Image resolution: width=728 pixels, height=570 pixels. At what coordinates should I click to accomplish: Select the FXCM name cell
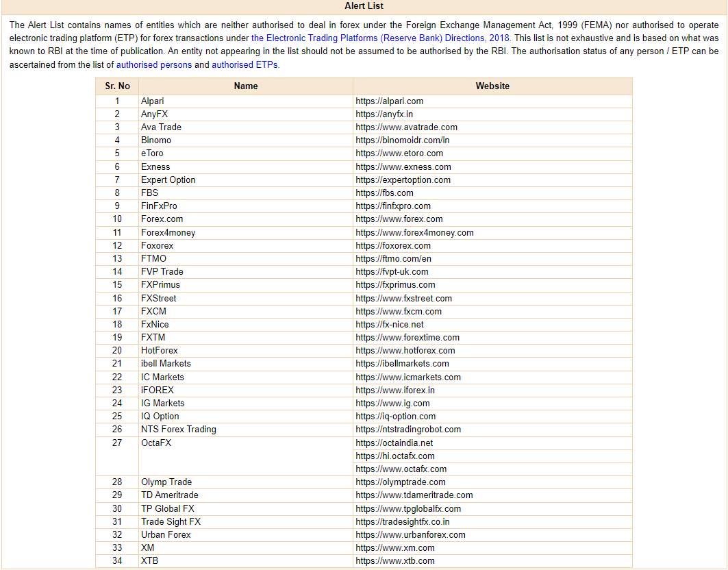(246, 311)
